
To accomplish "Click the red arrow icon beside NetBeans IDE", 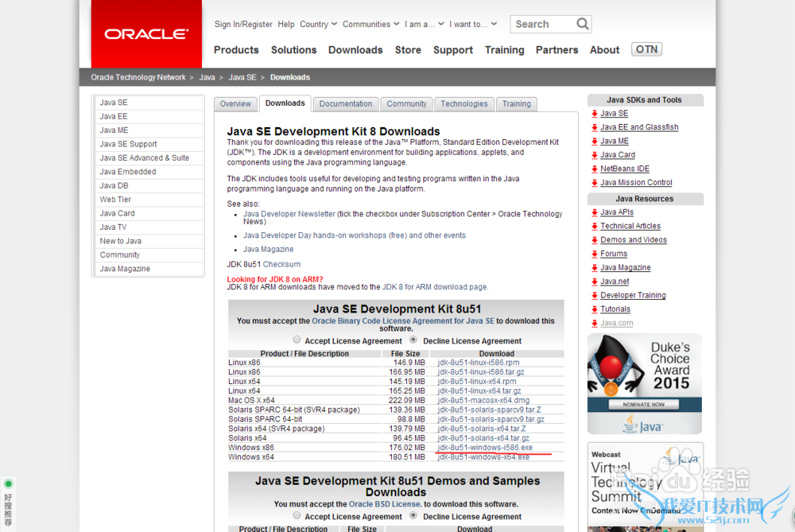I will coord(594,169).
